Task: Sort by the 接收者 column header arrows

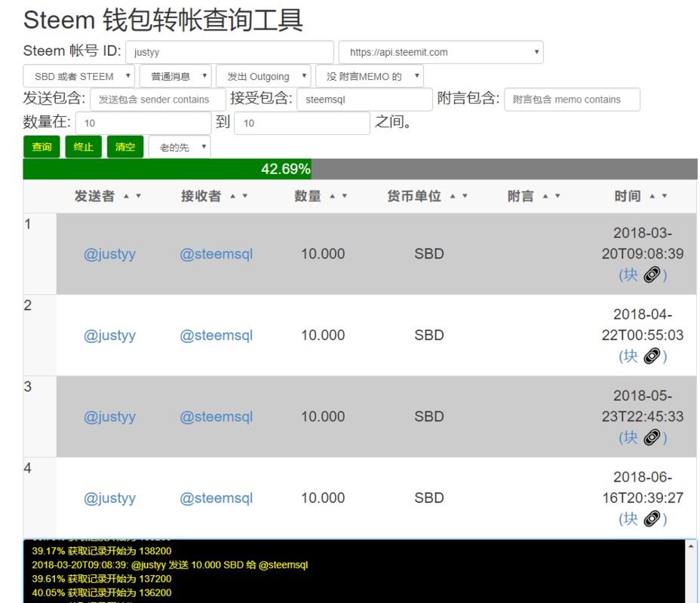Action: coord(238,197)
